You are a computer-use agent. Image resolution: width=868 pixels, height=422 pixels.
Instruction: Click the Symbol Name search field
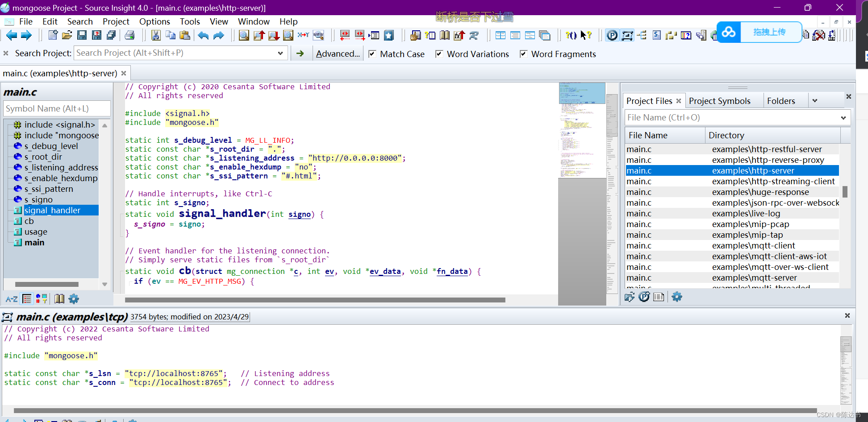coord(57,108)
